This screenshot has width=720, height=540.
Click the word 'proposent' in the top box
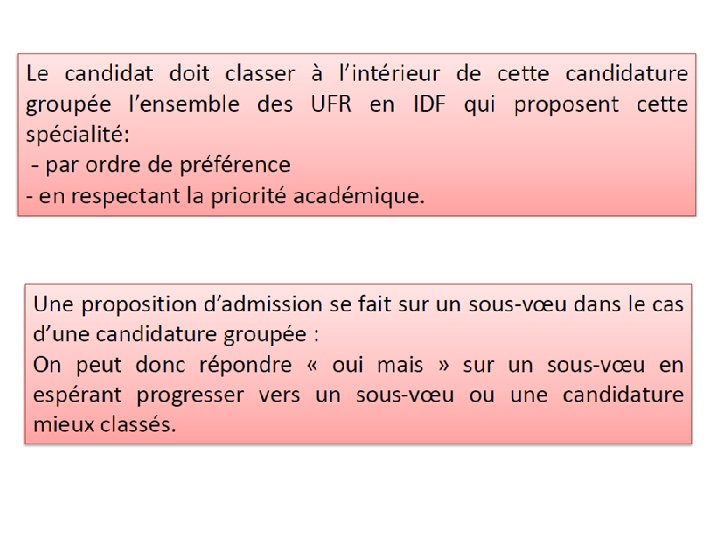tap(567, 106)
